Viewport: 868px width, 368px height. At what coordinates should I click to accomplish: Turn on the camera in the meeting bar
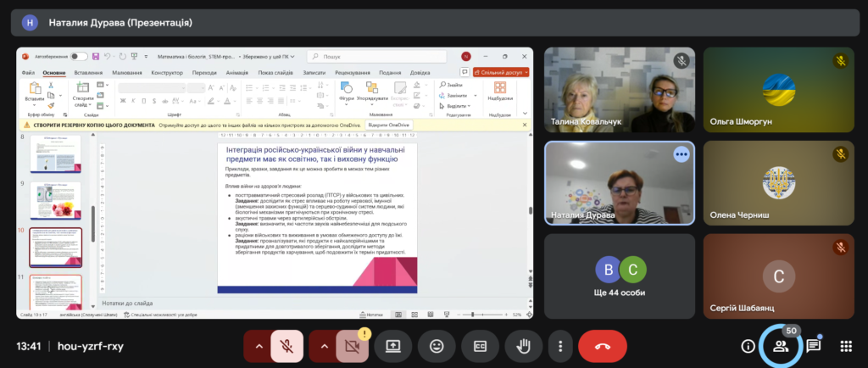[350, 346]
